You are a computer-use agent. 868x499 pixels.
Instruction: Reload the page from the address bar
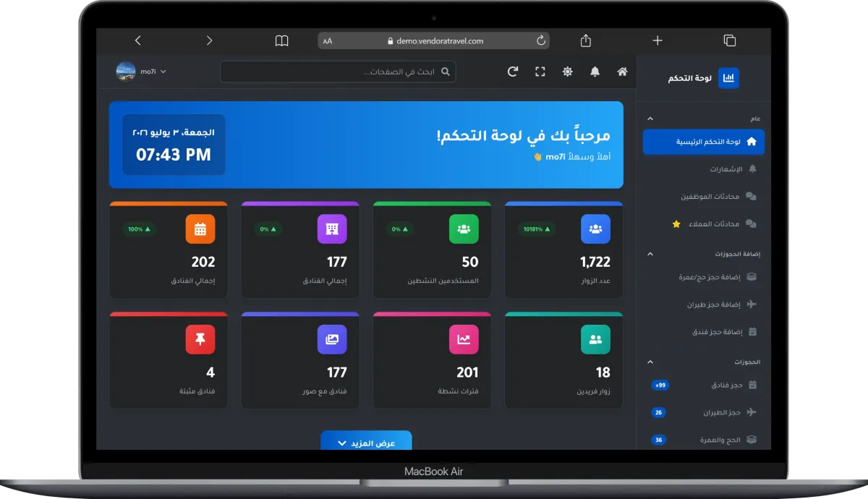(x=540, y=40)
